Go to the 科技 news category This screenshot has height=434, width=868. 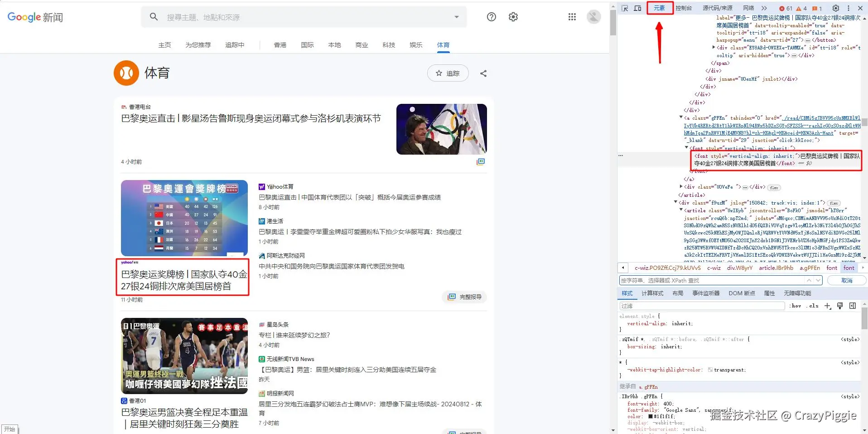pyautogui.click(x=389, y=45)
